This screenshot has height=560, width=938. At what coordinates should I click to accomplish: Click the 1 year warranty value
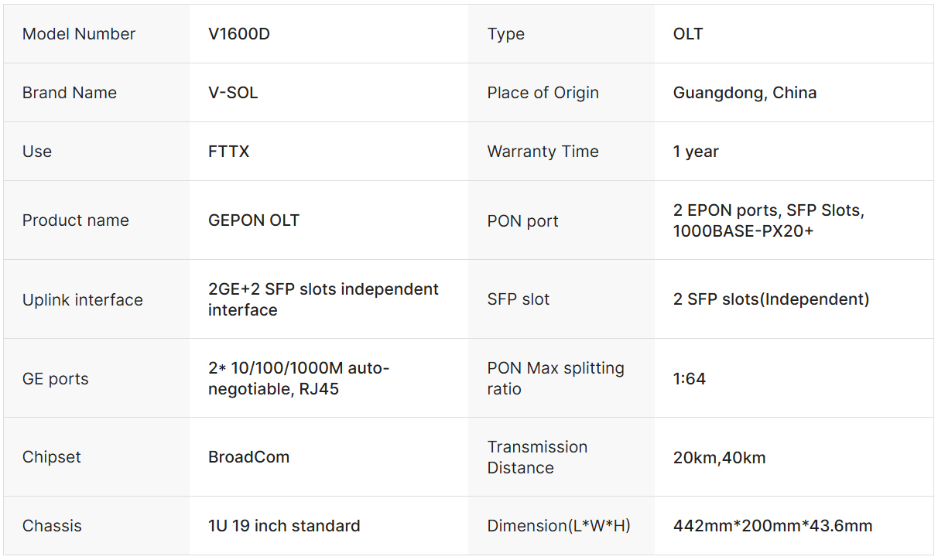pyautogui.click(x=696, y=152)
